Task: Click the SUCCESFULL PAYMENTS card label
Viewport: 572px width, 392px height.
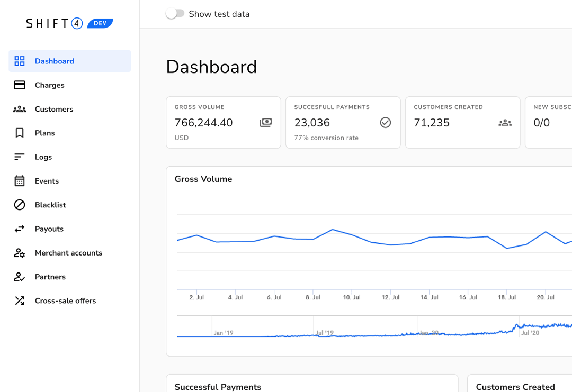Action: click(x=332, y=107)
